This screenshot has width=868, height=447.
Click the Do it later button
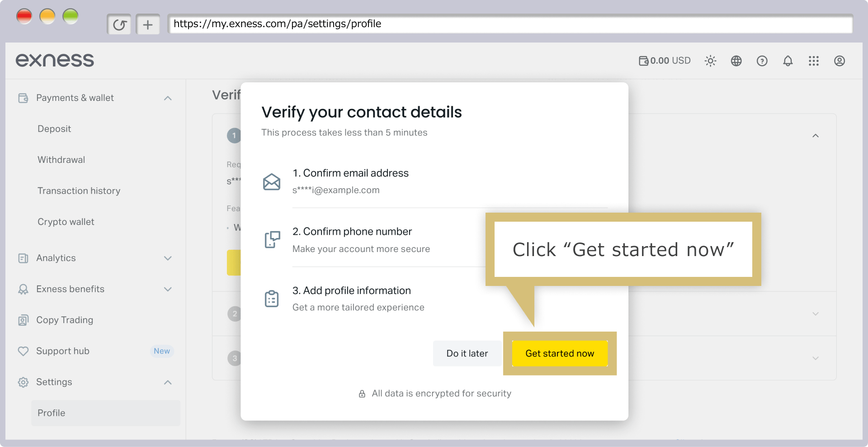(467, 353)
